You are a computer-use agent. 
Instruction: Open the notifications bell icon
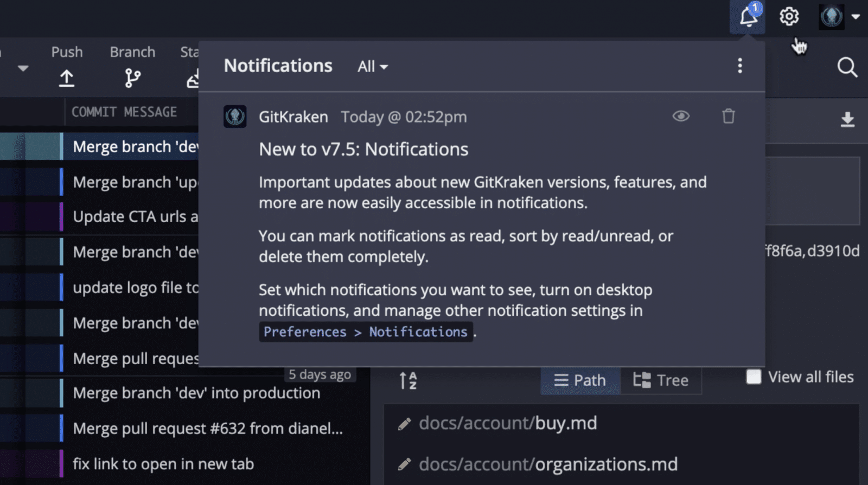point(748,17)
